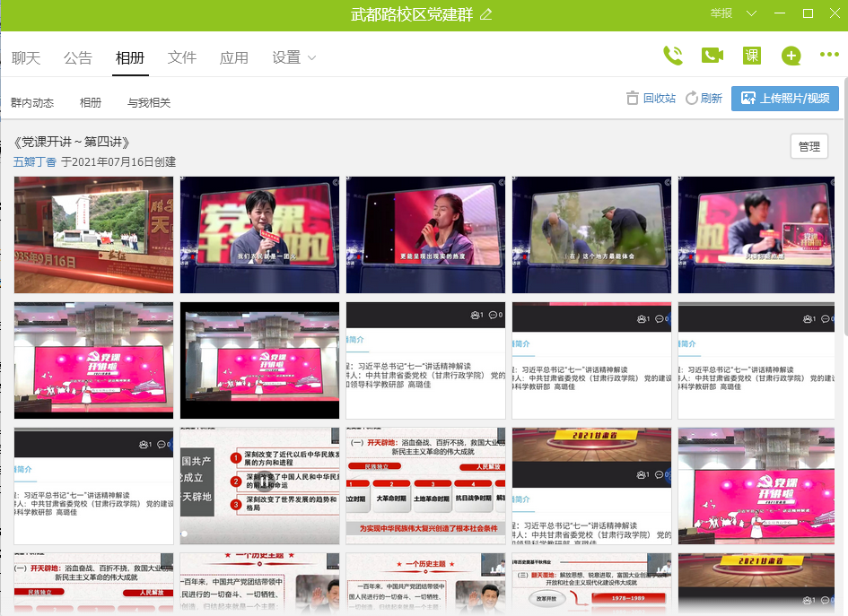Viewport: 848px width, 616px height.
Task: Start a group video call
Action: (x=712, y=56)
